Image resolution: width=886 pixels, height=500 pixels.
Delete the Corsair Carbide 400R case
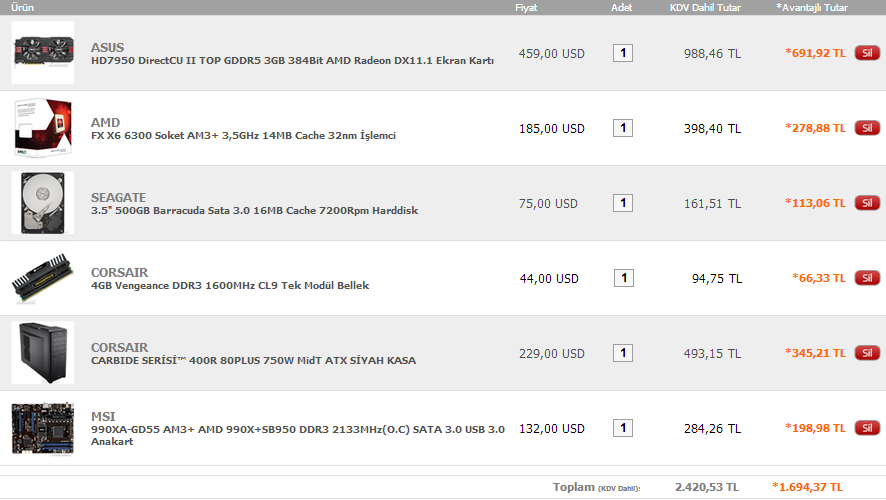pos(867,353)
